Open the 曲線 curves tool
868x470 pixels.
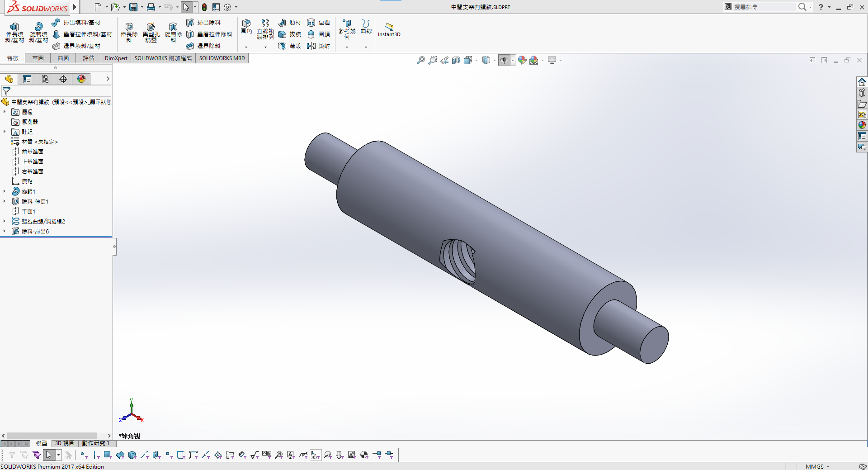point(366,26)
